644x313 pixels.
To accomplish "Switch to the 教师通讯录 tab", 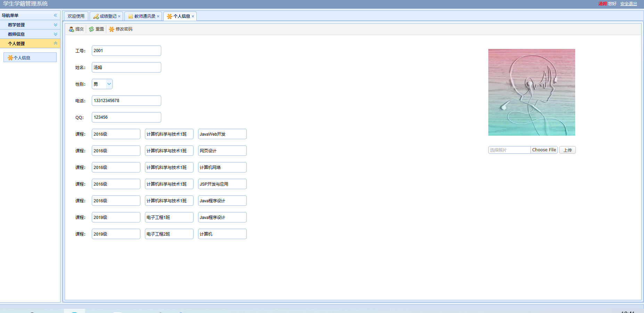I will click(145, 16).
